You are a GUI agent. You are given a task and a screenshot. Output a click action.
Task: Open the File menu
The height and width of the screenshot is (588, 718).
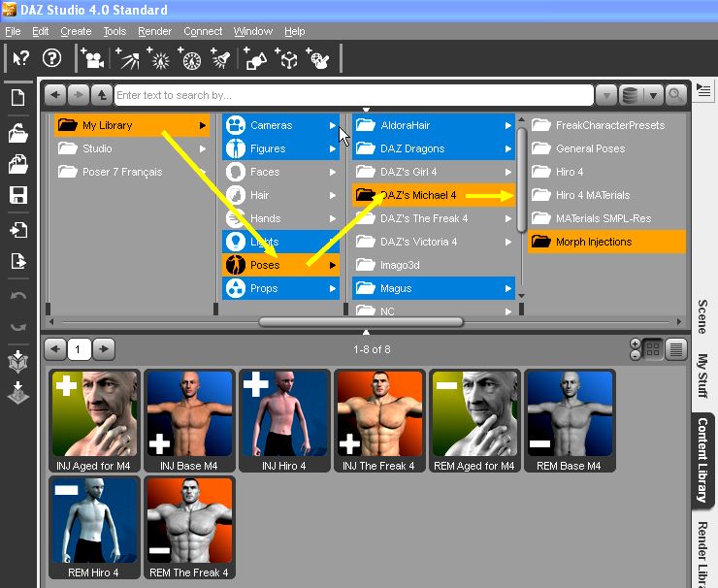click(x=13, y=32)
